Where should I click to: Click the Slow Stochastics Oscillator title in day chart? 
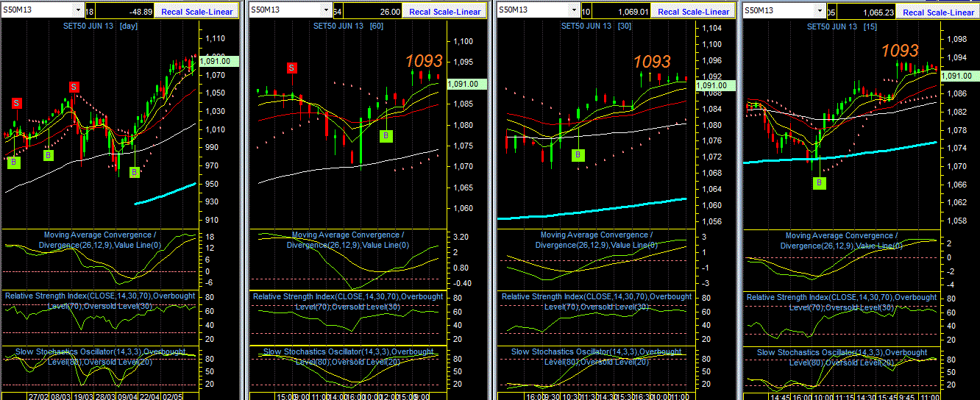pos(101,357)
